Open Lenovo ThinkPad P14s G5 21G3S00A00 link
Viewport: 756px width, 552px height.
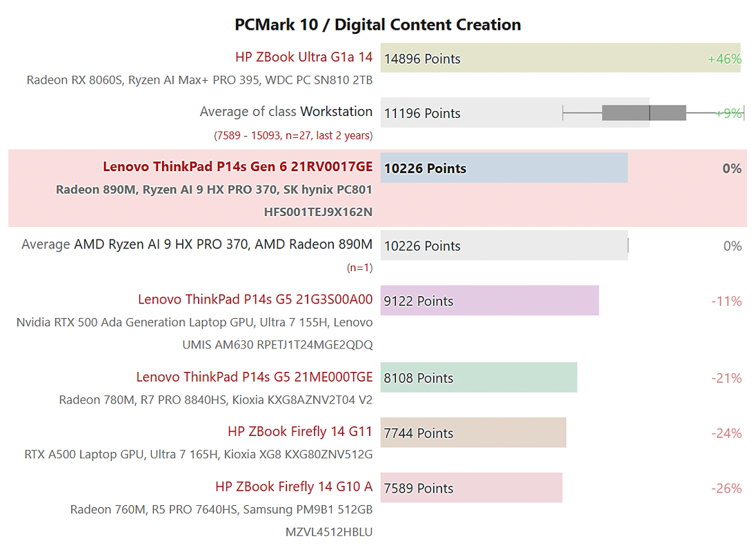click(255, 299)
